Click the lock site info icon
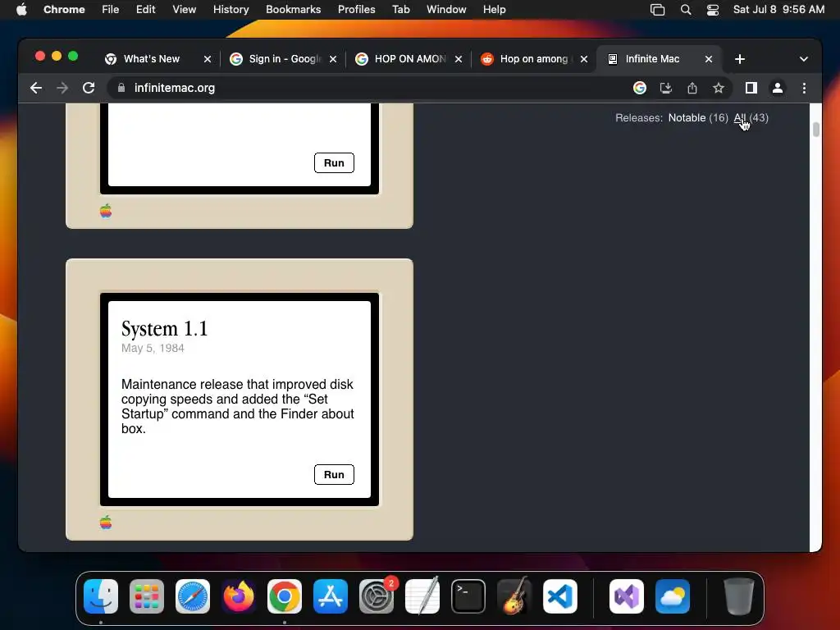Viewport: 840px width, 630px height. click(x=121, y=88)
